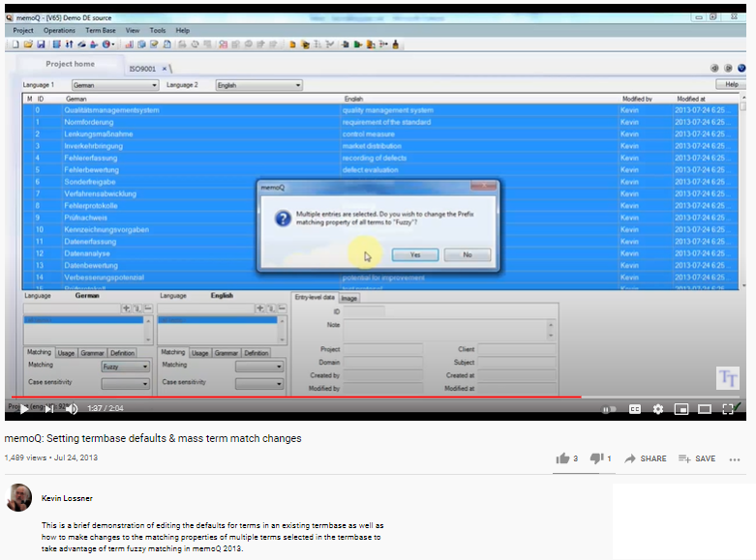Toggle the autoplay switch
This screenshot has height=560, width=756.
610,409
